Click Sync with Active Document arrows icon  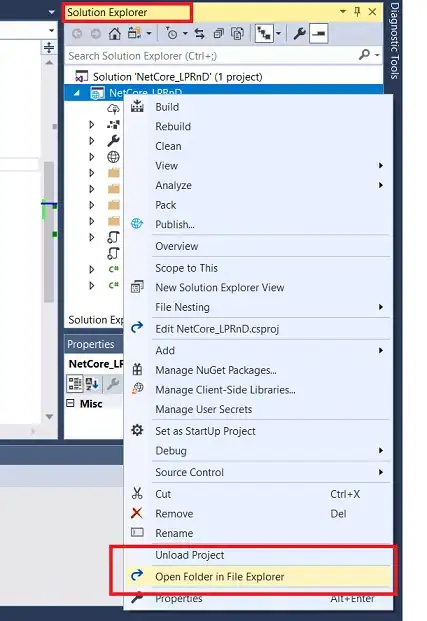tap(200, 34)
